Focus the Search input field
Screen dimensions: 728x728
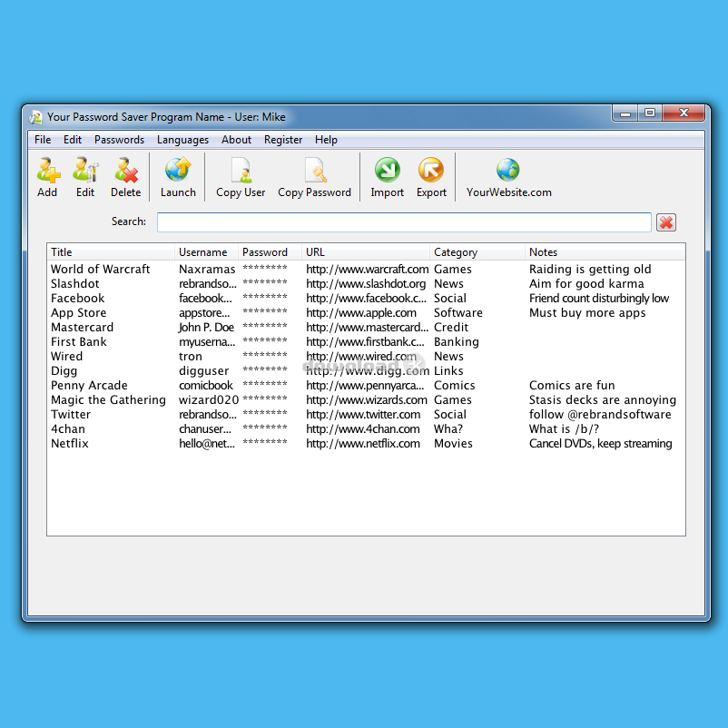click(x=404, y=222)
